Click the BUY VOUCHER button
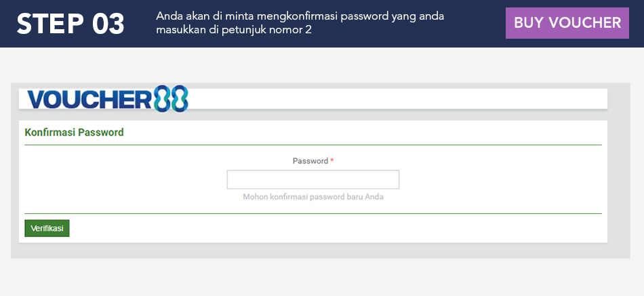Image resolution: width=644 pixels, height=296 pixels. (x=567, y=23)
